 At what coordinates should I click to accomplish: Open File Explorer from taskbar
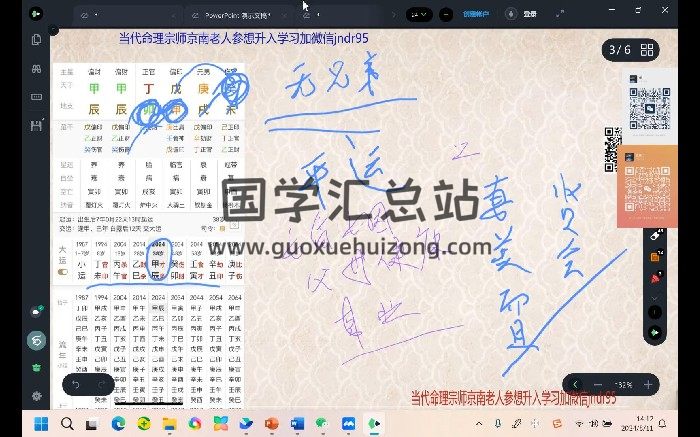pos(169,423)
